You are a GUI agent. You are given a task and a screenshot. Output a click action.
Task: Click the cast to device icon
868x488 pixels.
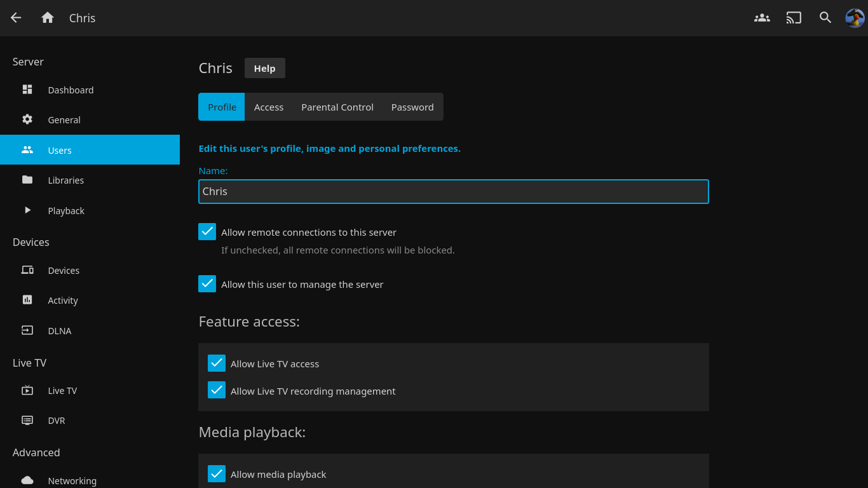pyautogui.click(x=794, y=18)
